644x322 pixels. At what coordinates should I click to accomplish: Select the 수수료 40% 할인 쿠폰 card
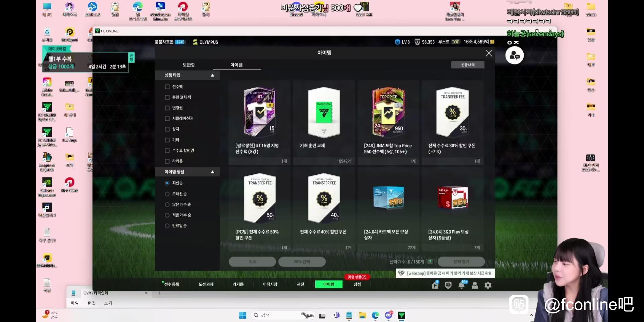point(324,209)
